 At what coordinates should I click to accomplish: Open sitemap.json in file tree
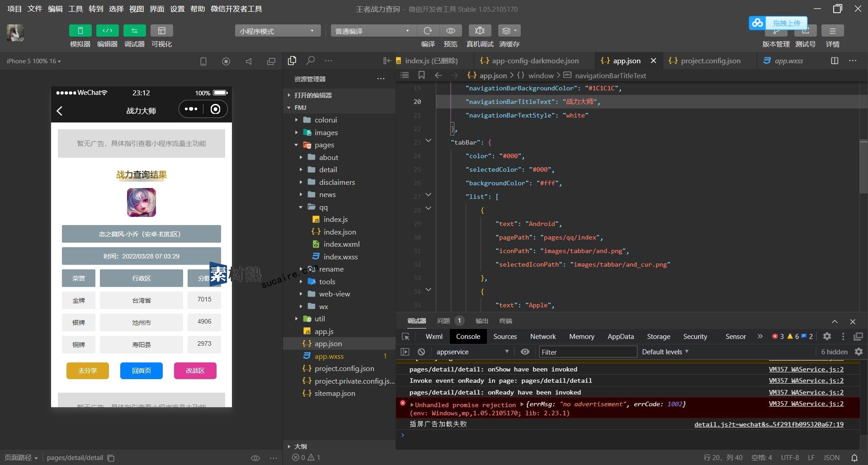[335, 393]
